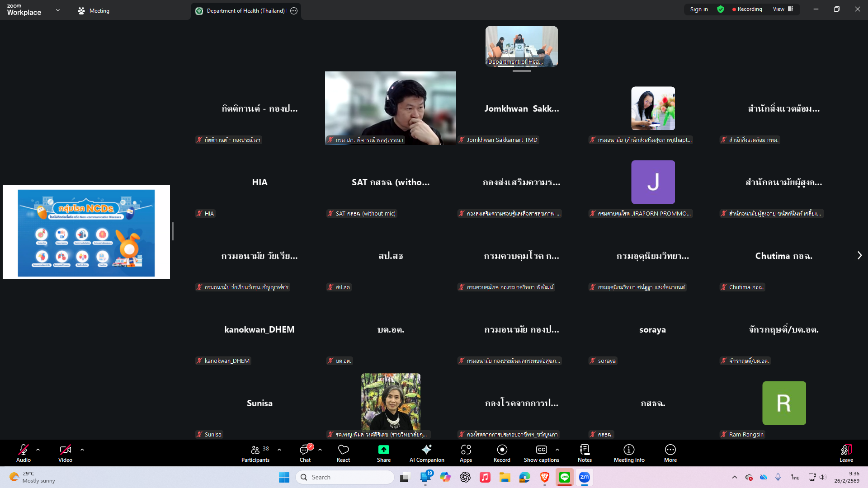Click the green Share screen icon
The height and width of the screenshot is (488, 868).
[383, 450]
